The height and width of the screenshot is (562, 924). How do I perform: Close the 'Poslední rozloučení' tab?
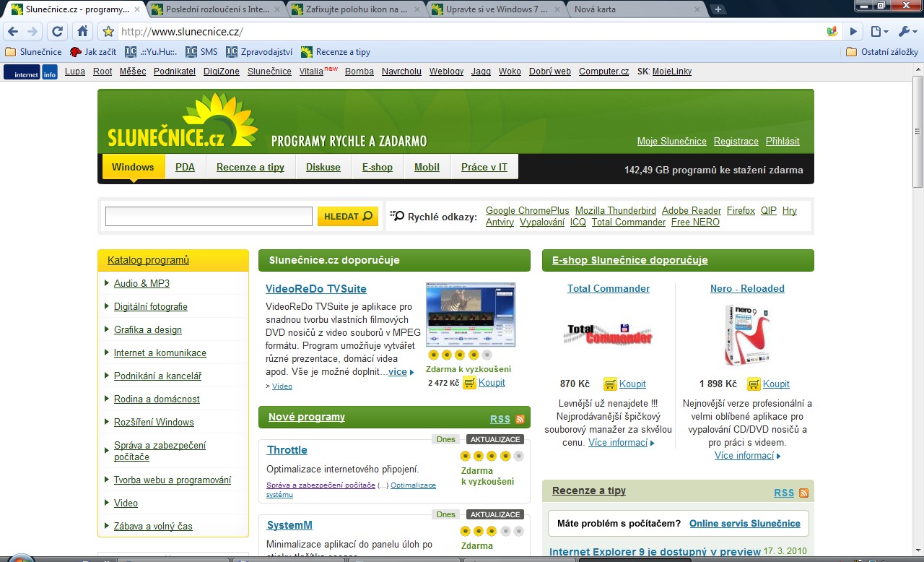point(277,10)
